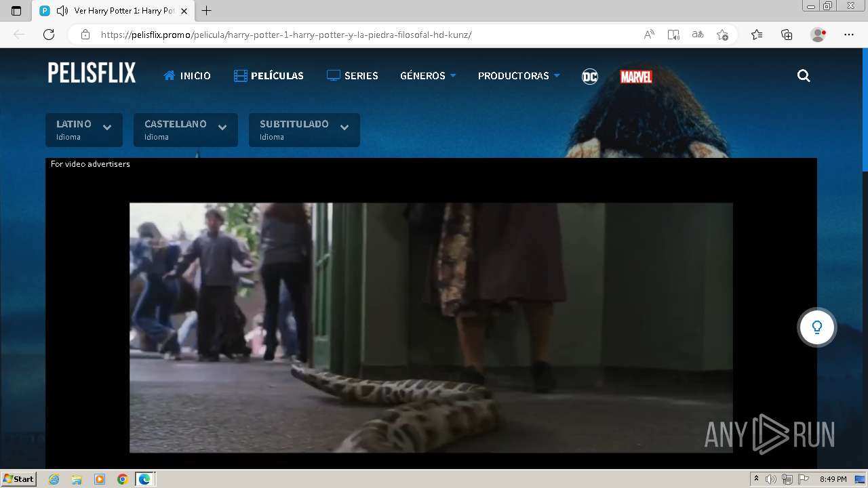
Task: Expand the SUBTITULADO idioma dropdown
Action: (304, 130)
